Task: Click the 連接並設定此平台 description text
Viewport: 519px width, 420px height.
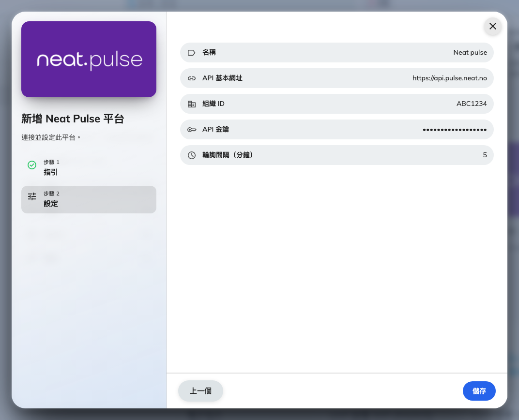Action: (51, 137)
